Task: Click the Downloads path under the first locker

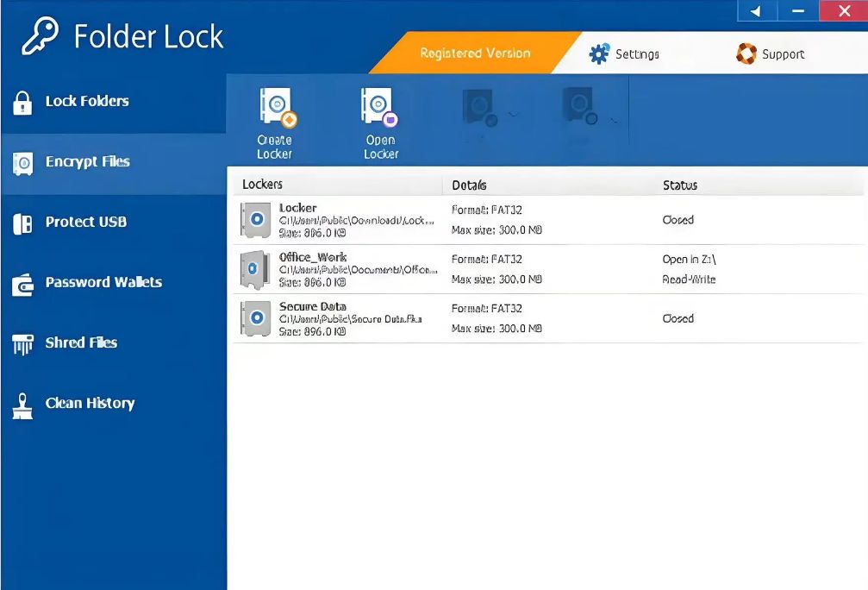Action: [x=357, y=221]
